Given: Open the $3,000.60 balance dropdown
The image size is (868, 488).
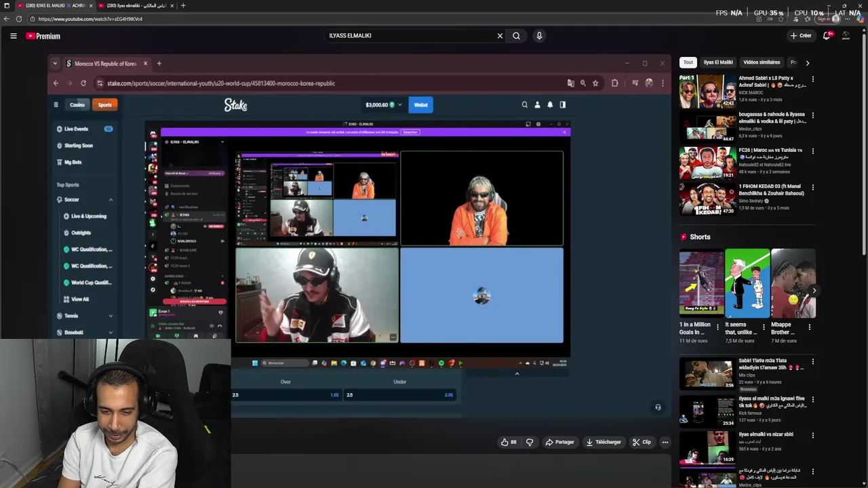Looking at the screenshot, I should 383,105.
